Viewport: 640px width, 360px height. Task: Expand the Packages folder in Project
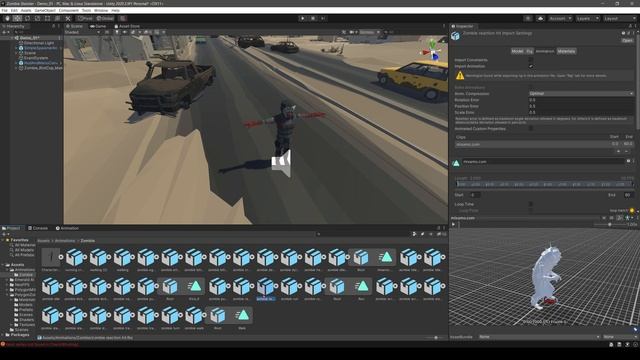pos(3,335)
